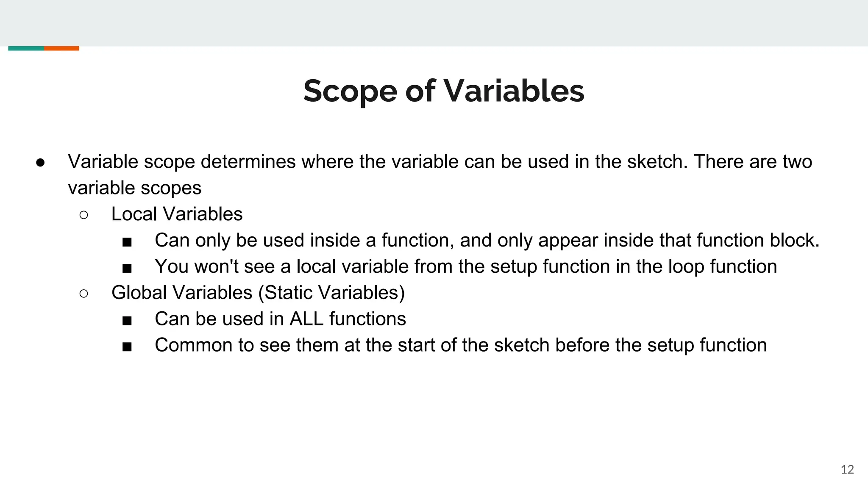868x488 pixels.
Task: Click the line starting "Can only be used inside"
Action: pos(487,240)
